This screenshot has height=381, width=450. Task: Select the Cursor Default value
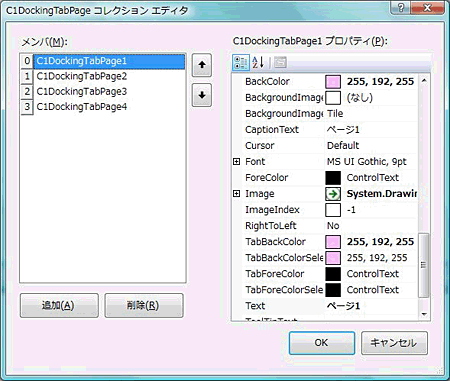tap(343, 146)
